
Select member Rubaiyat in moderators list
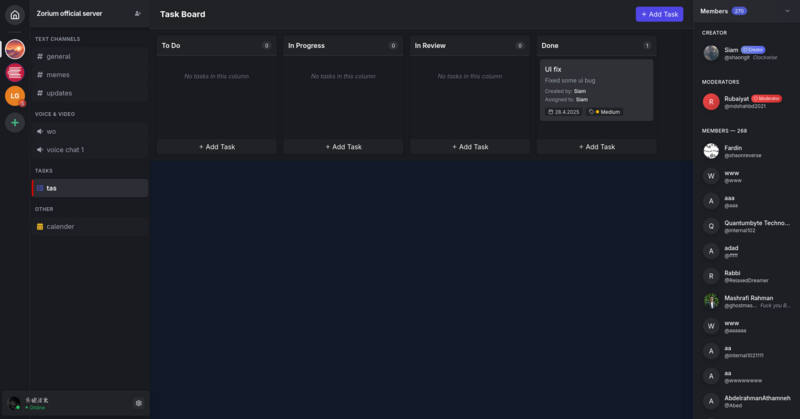click(x=735, y=99)
